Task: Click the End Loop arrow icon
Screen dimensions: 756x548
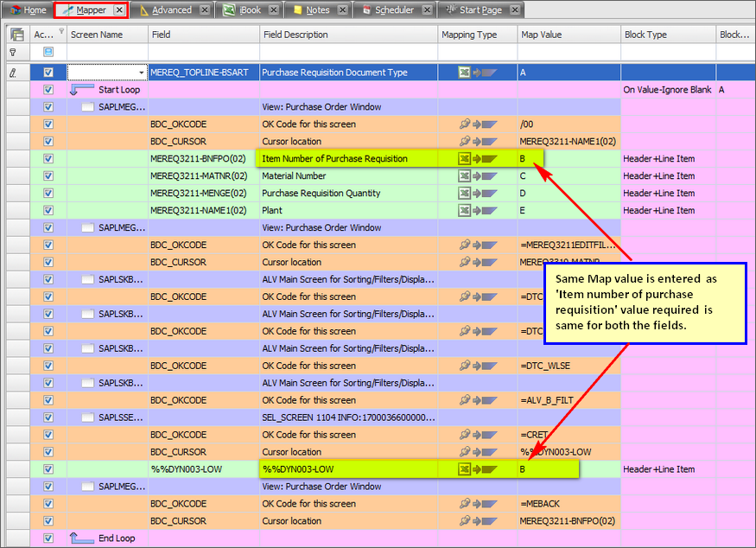Action: coord(82,538)
